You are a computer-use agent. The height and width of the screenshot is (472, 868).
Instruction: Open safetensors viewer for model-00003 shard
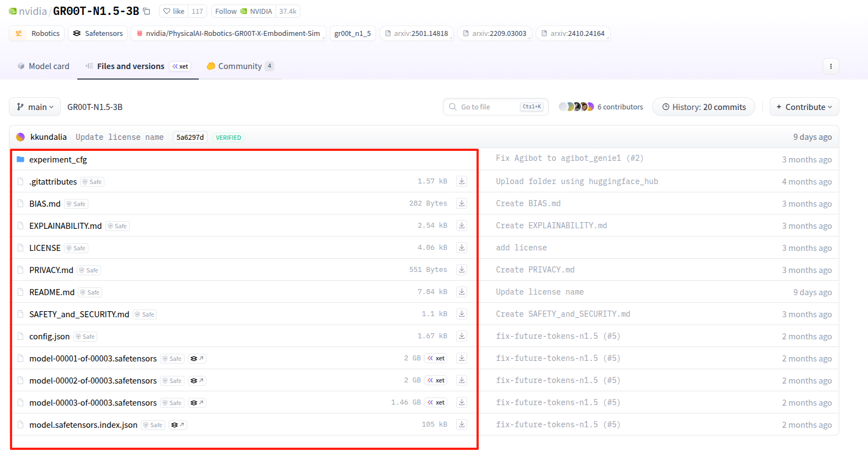(197, 403)
